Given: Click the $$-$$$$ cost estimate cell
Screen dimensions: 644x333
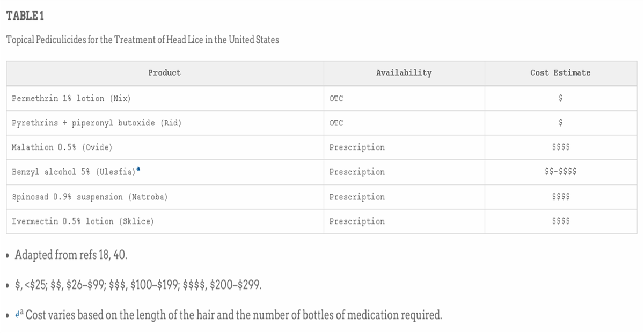Looking at the screenshot, I should tap(561, 172).
